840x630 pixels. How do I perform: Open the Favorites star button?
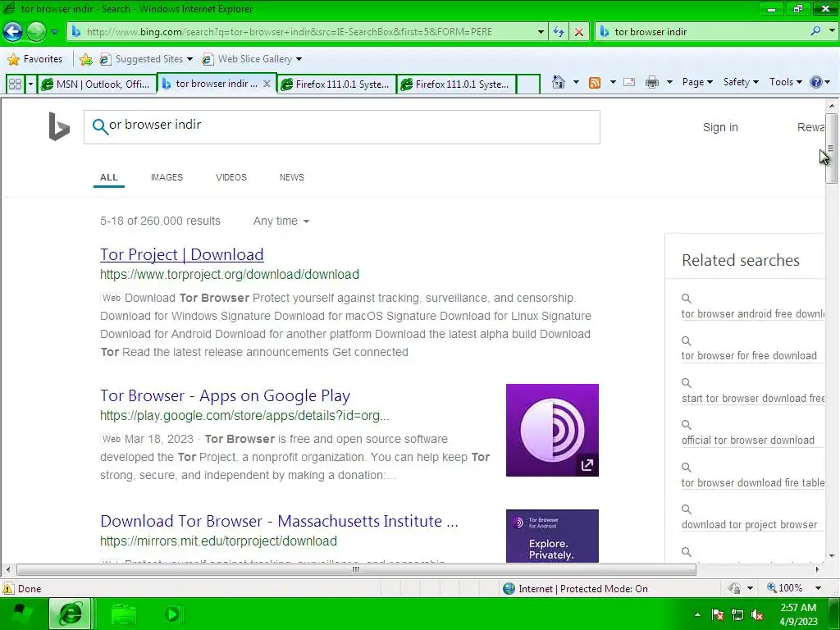click(x=35, y=59)
